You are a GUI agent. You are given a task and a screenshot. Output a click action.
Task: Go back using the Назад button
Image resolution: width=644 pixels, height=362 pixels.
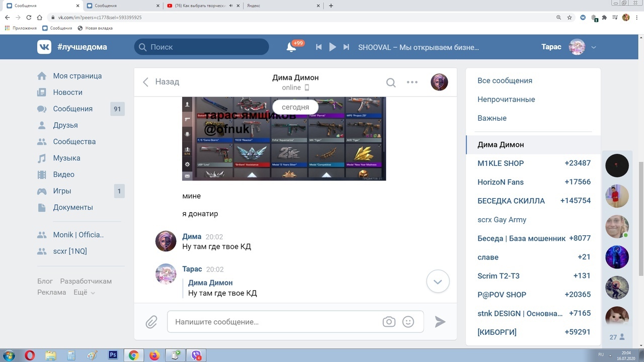(161, 82)
